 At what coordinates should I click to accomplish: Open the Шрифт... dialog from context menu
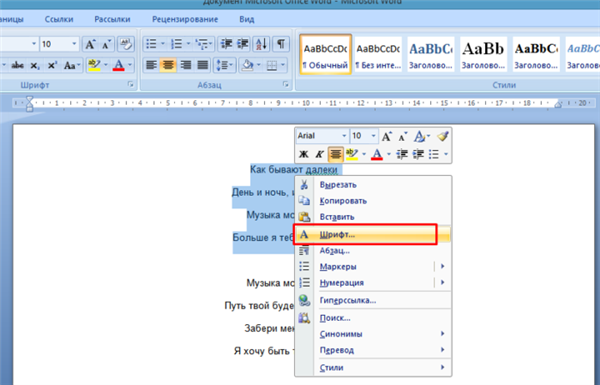click(373, 235)
